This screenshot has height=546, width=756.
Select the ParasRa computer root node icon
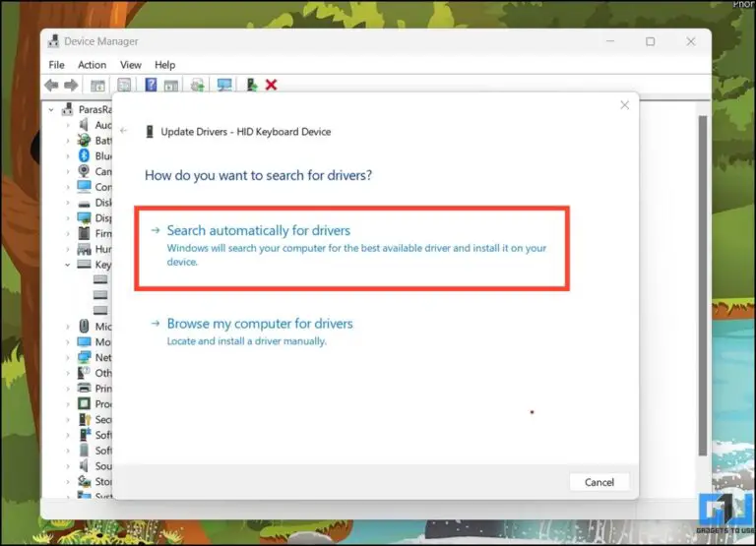tap(67, 110)
